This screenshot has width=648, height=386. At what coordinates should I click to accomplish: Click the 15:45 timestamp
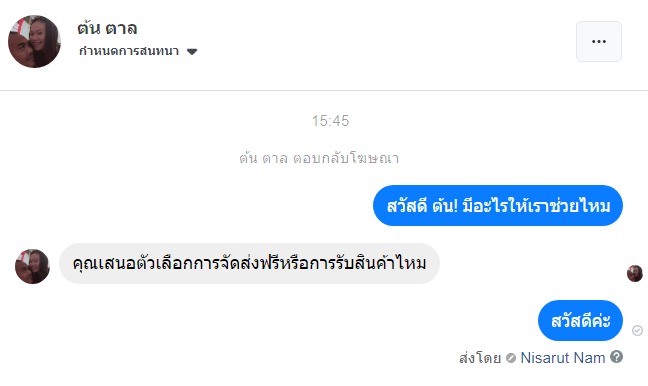pyautogui.click(x=330, y=121)
